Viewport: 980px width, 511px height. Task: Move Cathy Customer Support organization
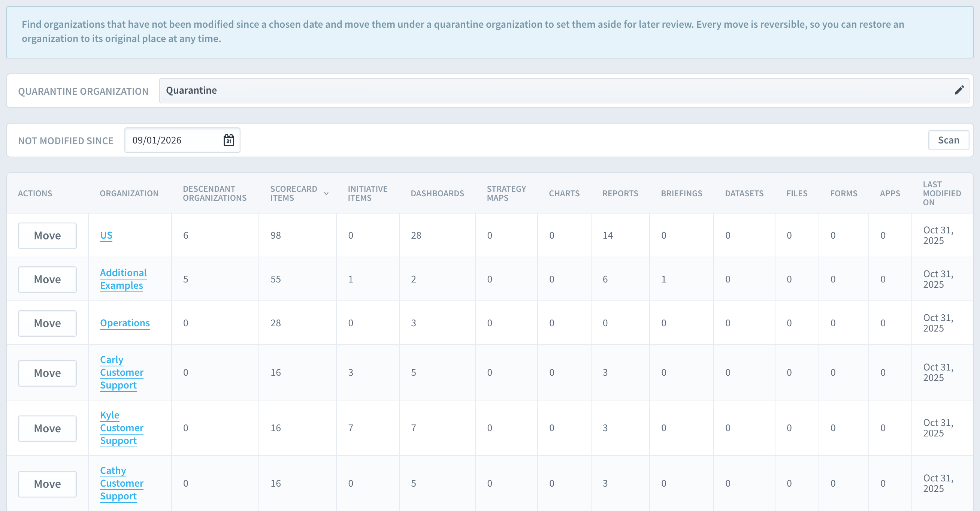[x=47, y=484]
